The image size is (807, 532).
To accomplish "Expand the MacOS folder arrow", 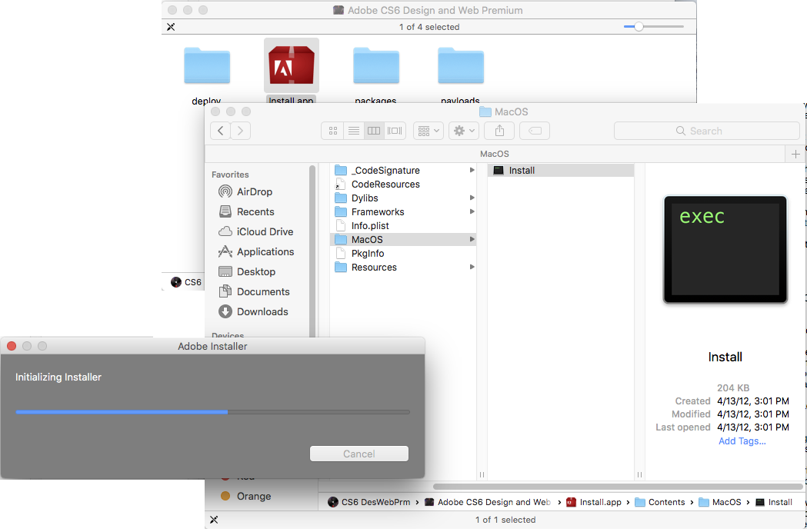I will [x=472, y=239].
